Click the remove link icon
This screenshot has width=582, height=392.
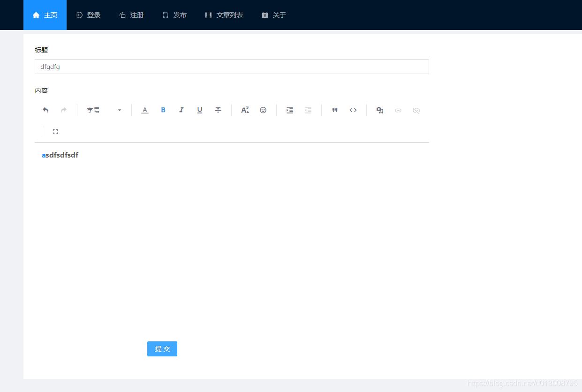point(416,110)
